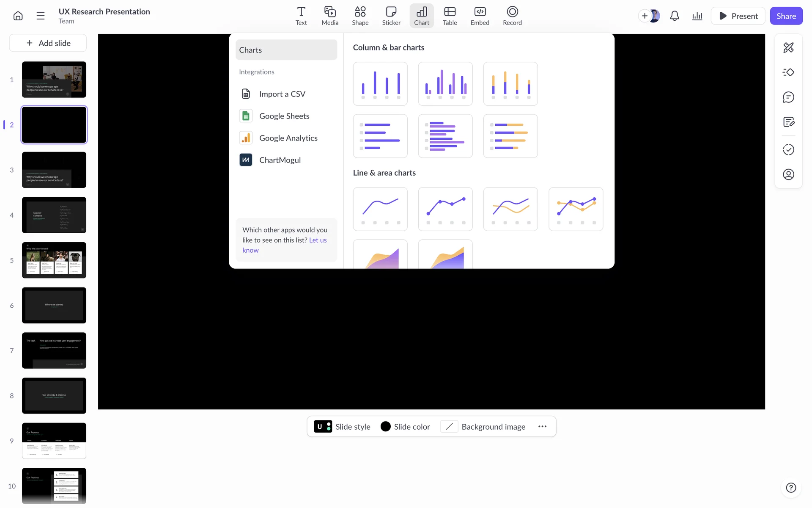Click Add slide button
This screenshot has height=508, width=812.
[x=48, y=43]
